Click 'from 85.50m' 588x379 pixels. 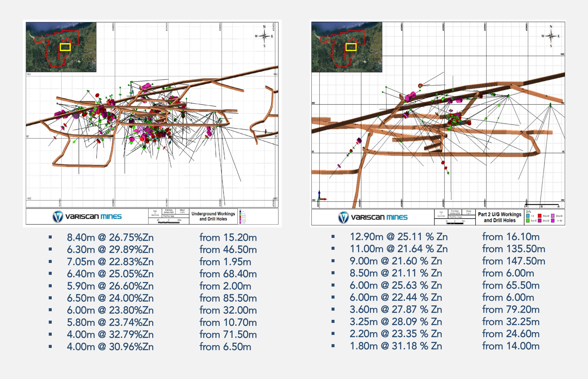(x=228, y=298)
